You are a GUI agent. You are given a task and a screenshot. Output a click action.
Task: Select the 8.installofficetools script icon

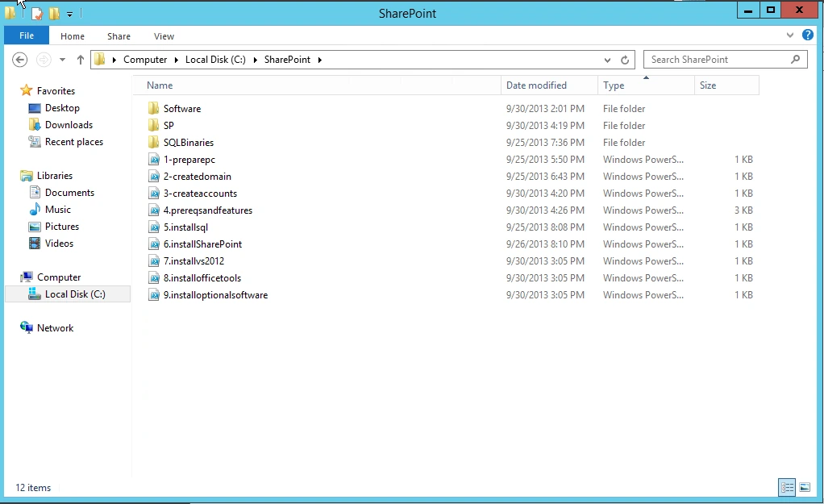pyautogui.click(x=154, y=278)
